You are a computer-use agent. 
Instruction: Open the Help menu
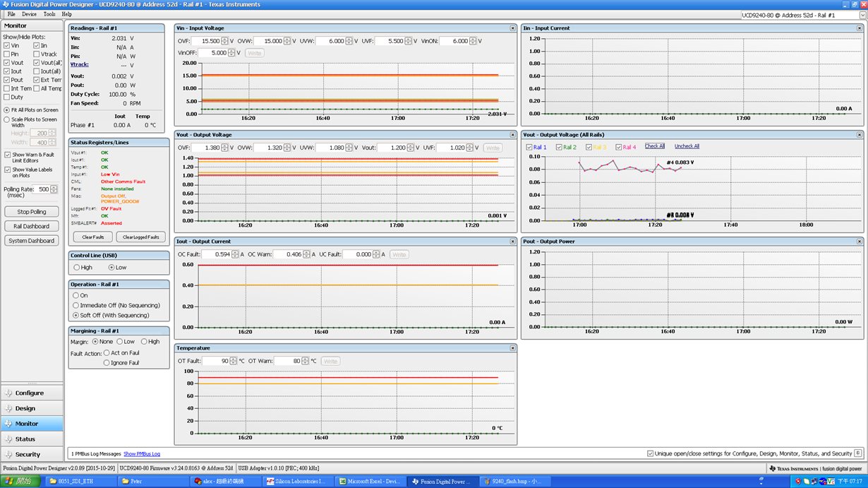click(67, 14)
